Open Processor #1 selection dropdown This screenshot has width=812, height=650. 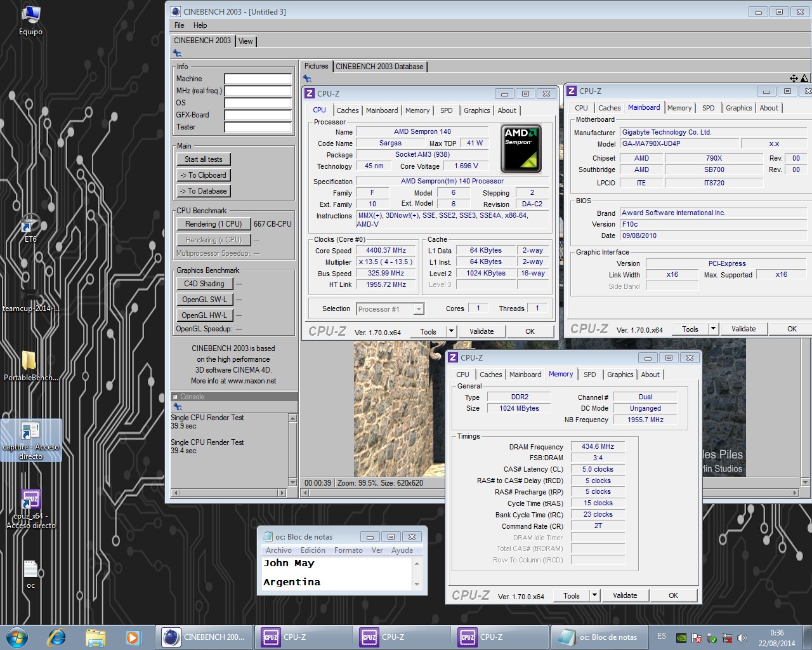coord(419,309)
